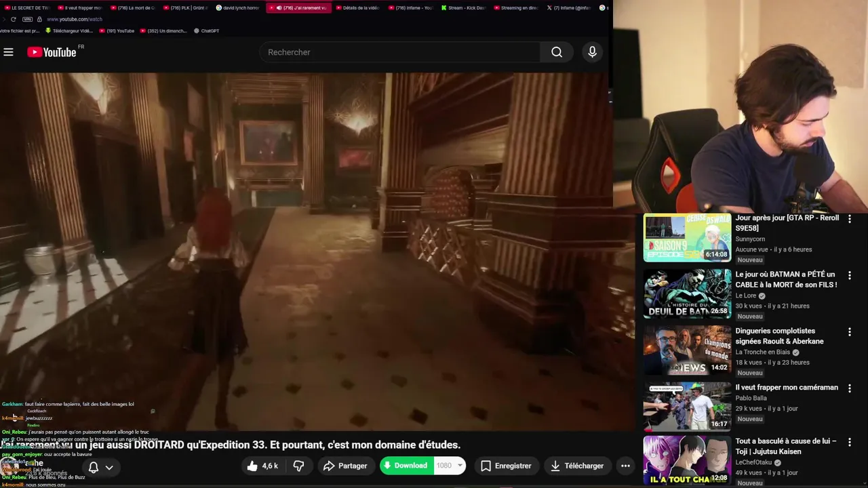Open 'Tout a basculé à cause de lui' thumbnail
Screen dimensions: 868x488
687,461
